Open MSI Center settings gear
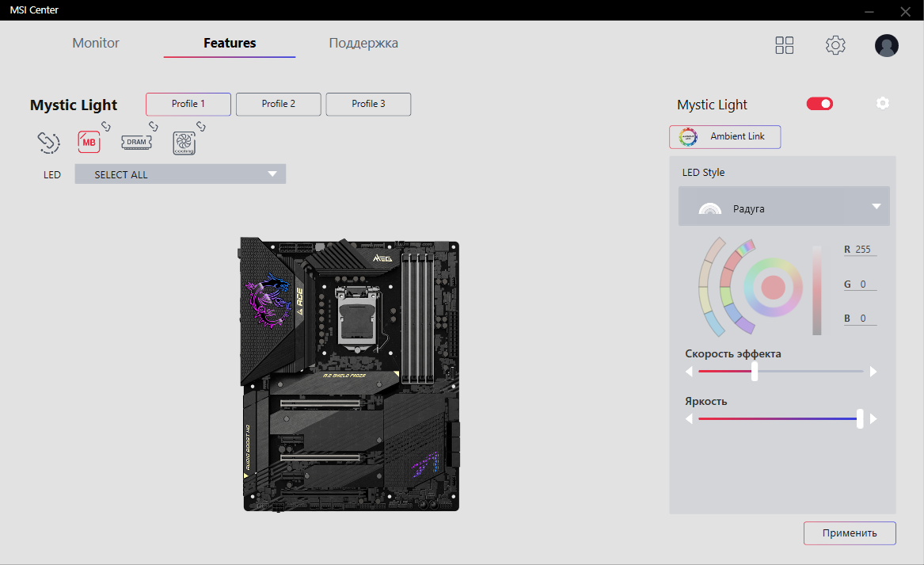Screen dimensions: 924x565 pyautogui.click(x=835, y=45)
